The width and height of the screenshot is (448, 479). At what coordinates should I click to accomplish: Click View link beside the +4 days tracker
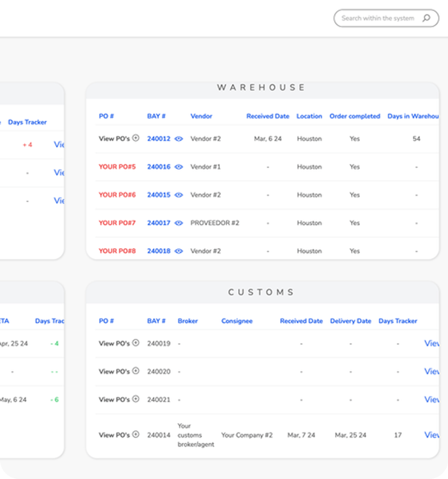point(59,145)
